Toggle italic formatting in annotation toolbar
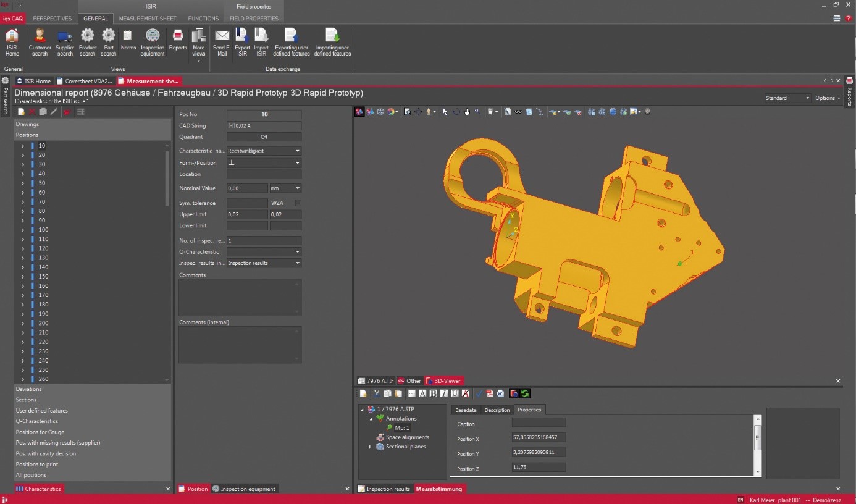This screenshot has width=856, height=504. 443,393
